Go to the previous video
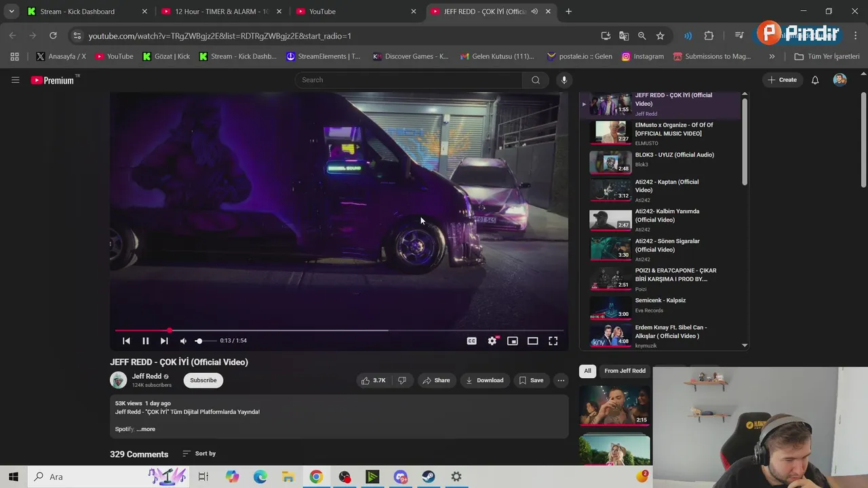 click(126, 341)
